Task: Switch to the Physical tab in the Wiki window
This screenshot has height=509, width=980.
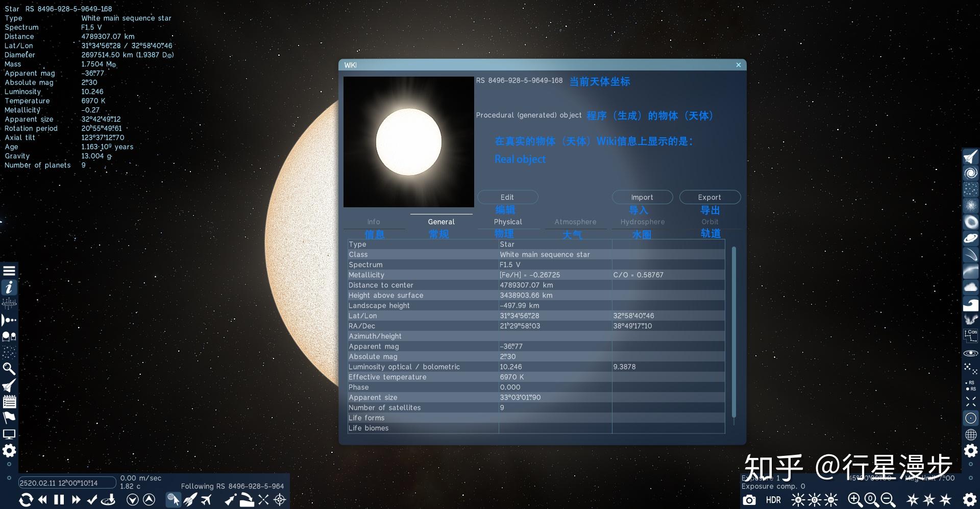Action: tap(508, 222)
